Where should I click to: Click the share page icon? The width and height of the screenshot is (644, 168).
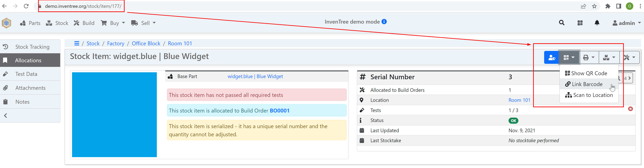click(x=583, y=6)
